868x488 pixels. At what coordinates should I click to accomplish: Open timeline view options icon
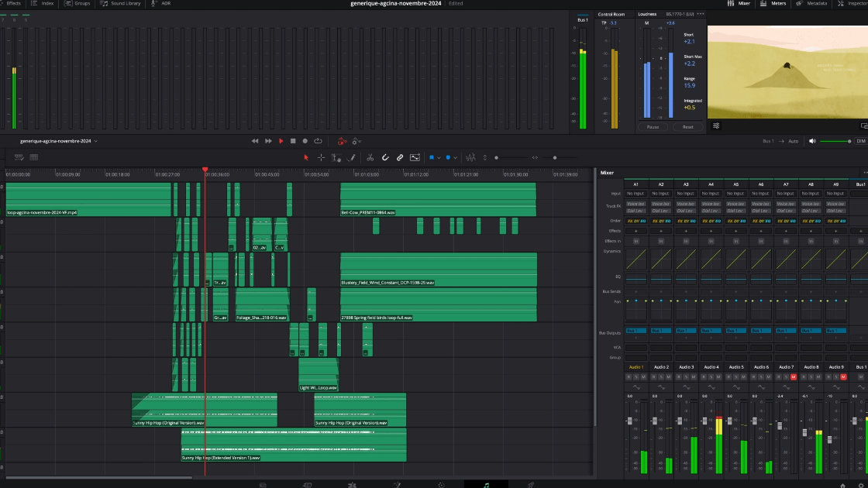coord(19,157)
